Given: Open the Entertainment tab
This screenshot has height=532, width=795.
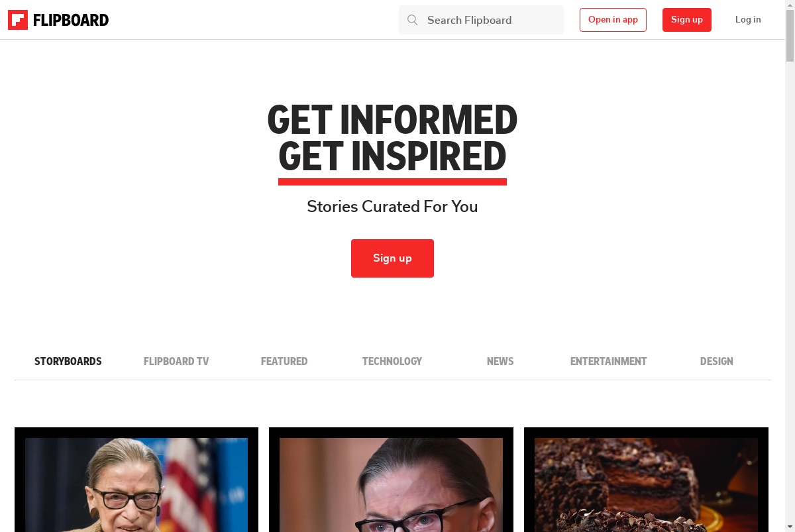Looking at the screenshot, I should 608,361.
